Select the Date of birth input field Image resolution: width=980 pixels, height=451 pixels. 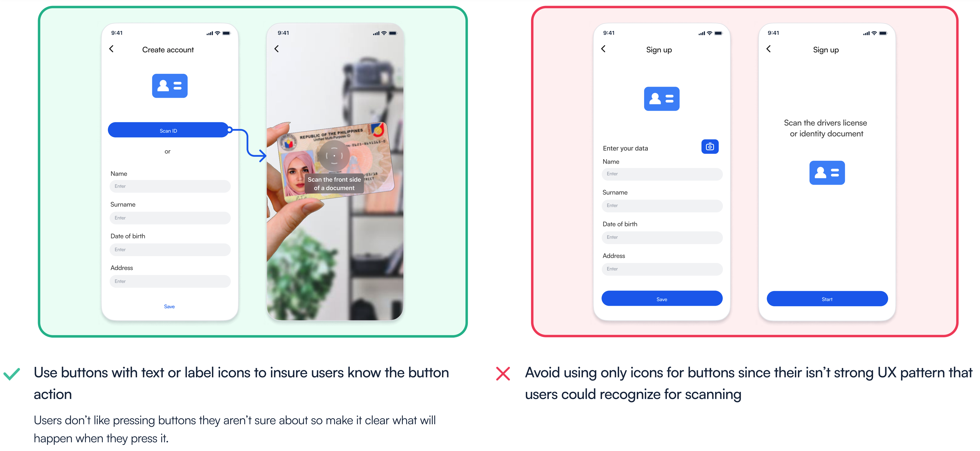[x=169, y=249]
